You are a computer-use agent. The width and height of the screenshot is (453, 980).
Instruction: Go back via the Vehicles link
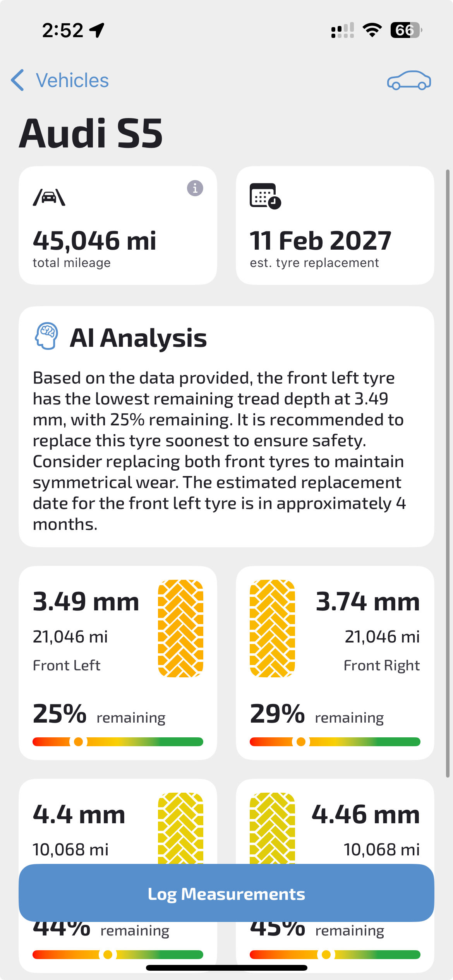click(72, 81)
